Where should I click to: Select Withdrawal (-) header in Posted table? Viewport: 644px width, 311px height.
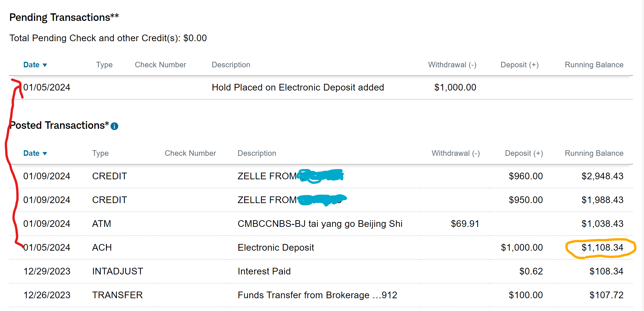456,153
